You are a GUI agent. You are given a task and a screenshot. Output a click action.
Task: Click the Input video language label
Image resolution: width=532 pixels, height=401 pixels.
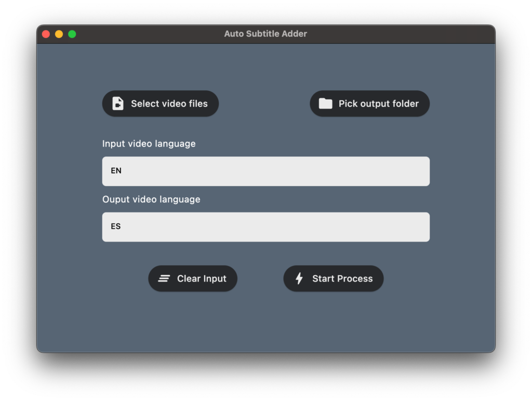(x=149, y=143)
